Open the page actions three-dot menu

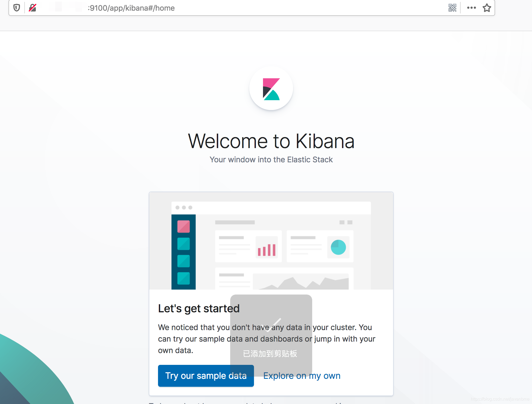pos(471,8)
